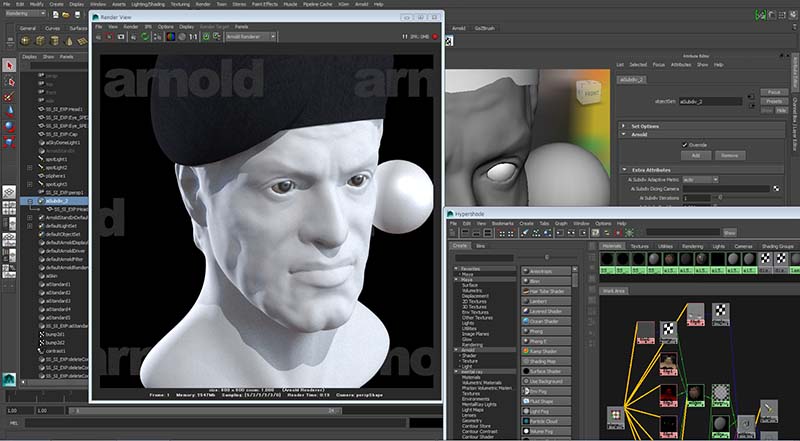Open the IPR menu in Render View
This screenshot has width=800, height=441.
[x=148, y=27]
